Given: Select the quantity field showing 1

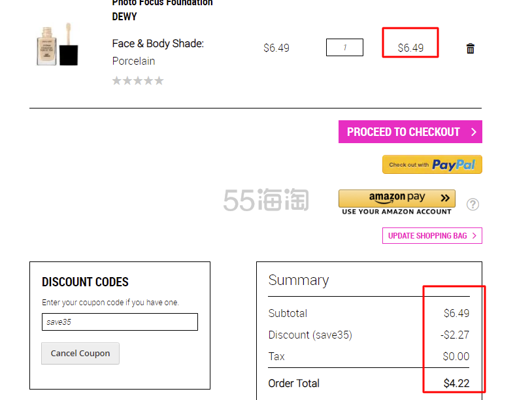Looking at the screenshot, I should (344, 48).
